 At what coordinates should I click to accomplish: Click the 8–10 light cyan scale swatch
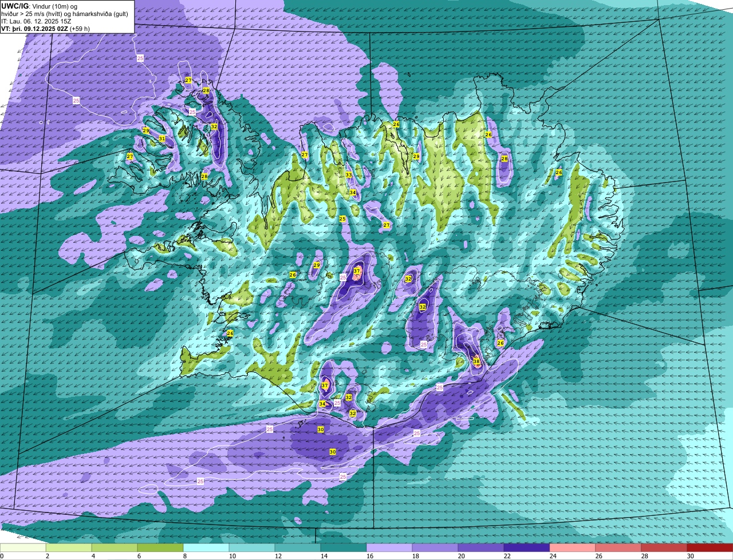tap(206, 547)
